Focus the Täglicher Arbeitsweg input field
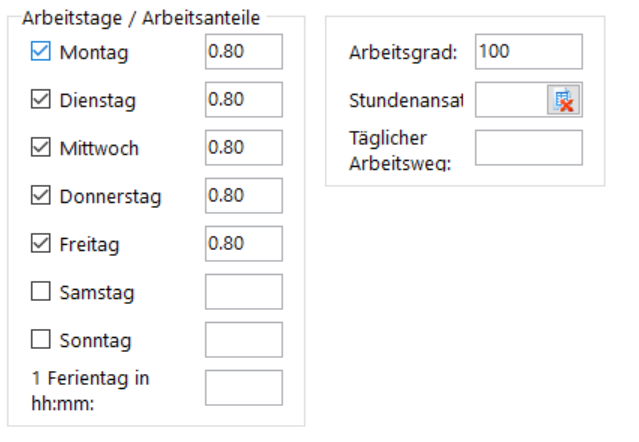This screenshot has width=639, height=442. tap(528, 148)
